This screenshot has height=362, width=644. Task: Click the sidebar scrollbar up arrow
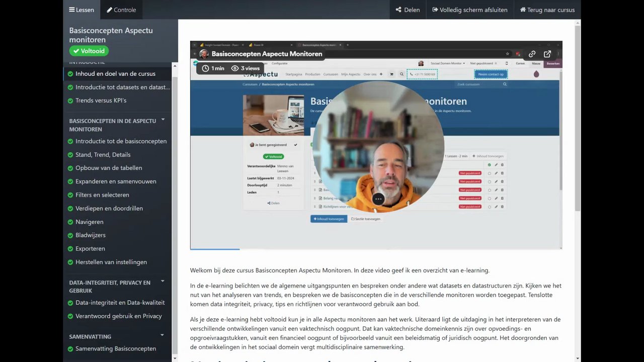click(x=175, y=66)
